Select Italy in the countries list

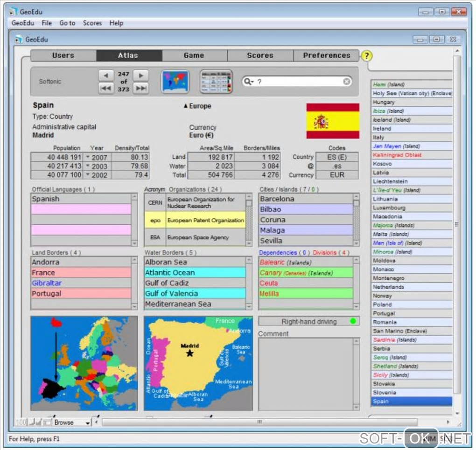(411, 137)
